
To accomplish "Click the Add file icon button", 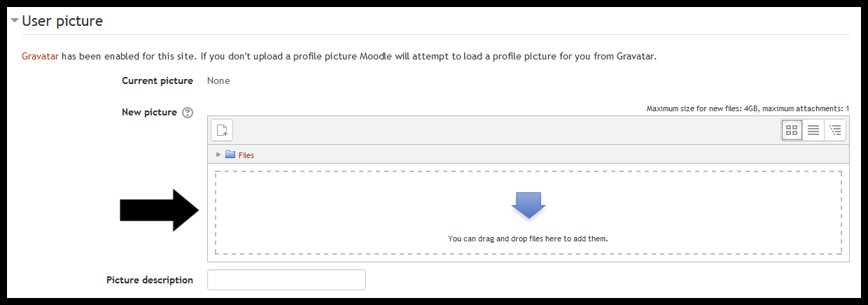I will (x=222, y=129).
